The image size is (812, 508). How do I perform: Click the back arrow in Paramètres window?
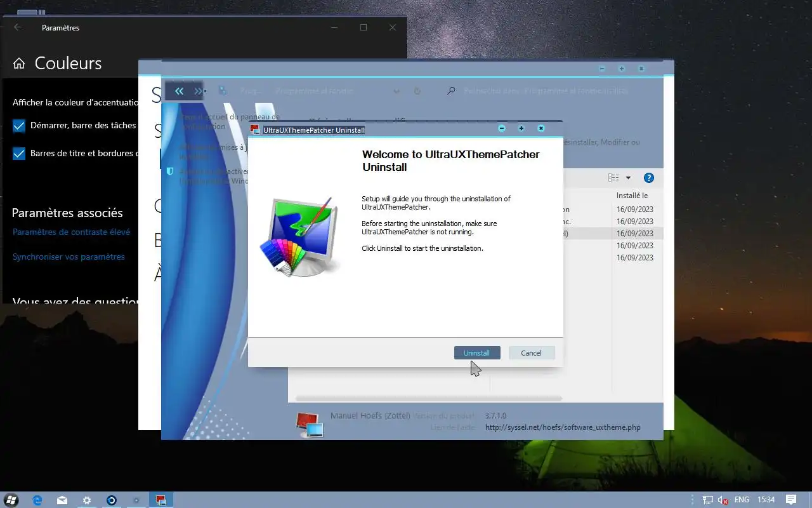pos(18,27)
